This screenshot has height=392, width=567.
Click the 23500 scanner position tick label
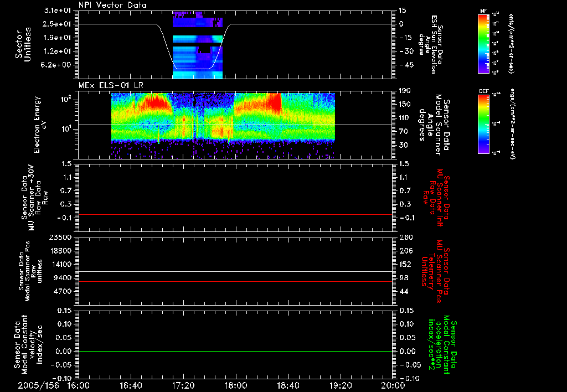[60, 237]
